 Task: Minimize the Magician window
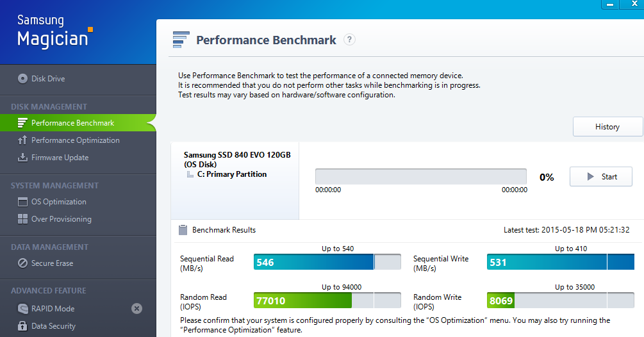click(x=610, y=4)
